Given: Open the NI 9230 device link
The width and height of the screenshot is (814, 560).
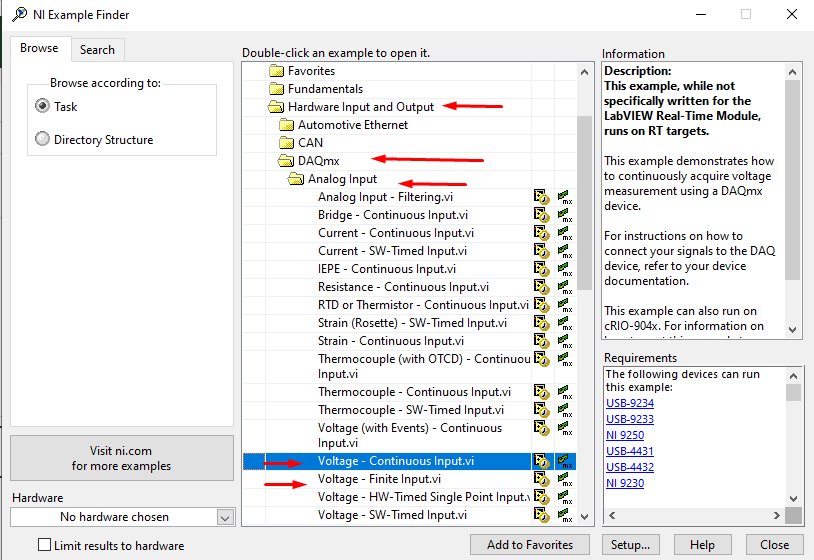Looking at the screenshot, I should pyautogui.click(x=625, y=483).
